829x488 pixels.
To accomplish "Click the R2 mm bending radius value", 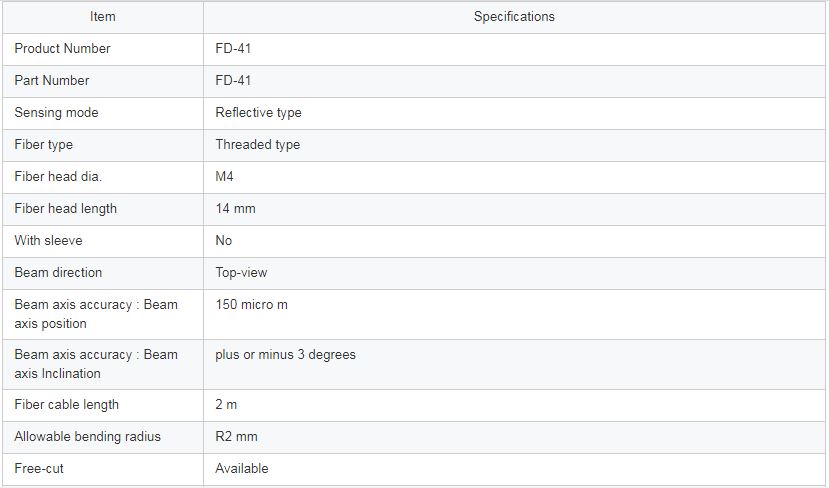I will pyautogui.click(x=236, y=437).
